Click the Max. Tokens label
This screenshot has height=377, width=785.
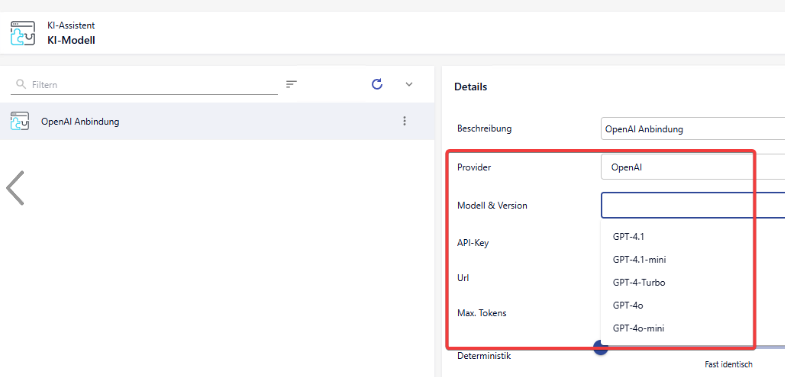point(482,313)
